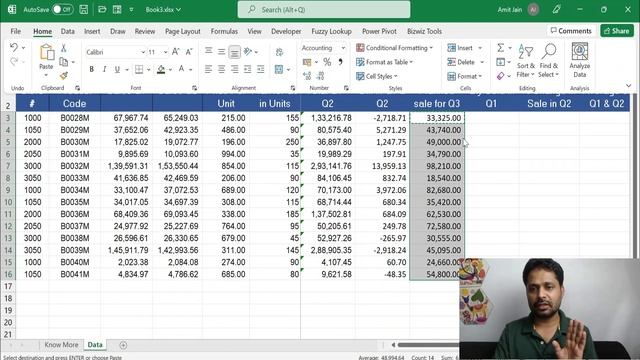Open the Accounting number format dropdown
This screenshot has height=360, width=640.
tap(343, 48)
